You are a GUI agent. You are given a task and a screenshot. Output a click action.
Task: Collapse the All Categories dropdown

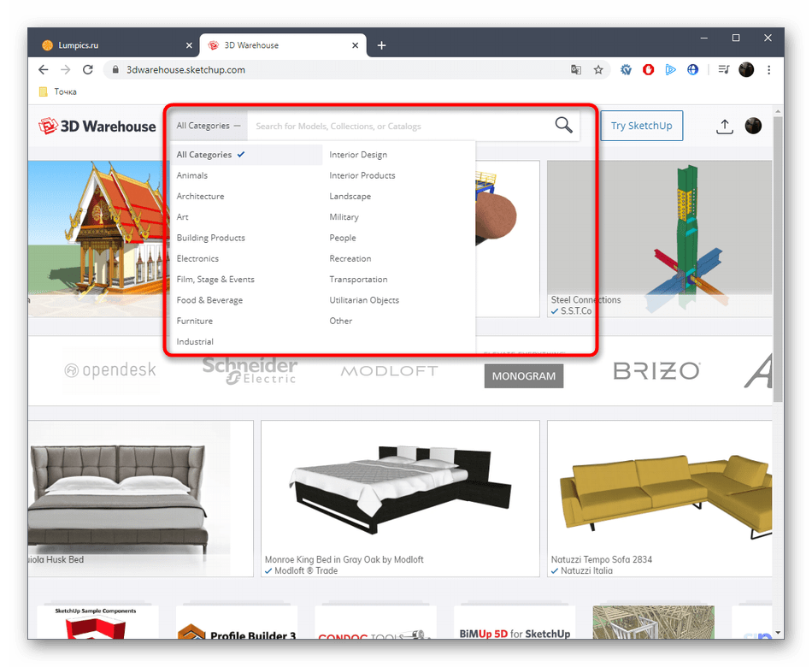tap(209, 126)
